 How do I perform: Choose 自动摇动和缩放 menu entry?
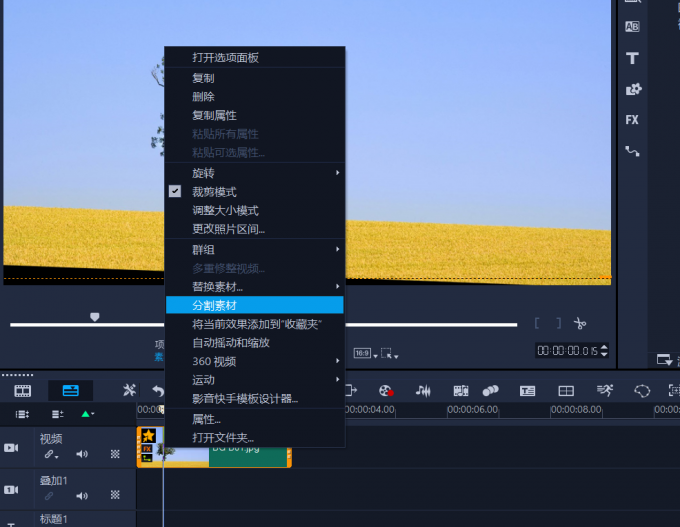click(255, 343)
